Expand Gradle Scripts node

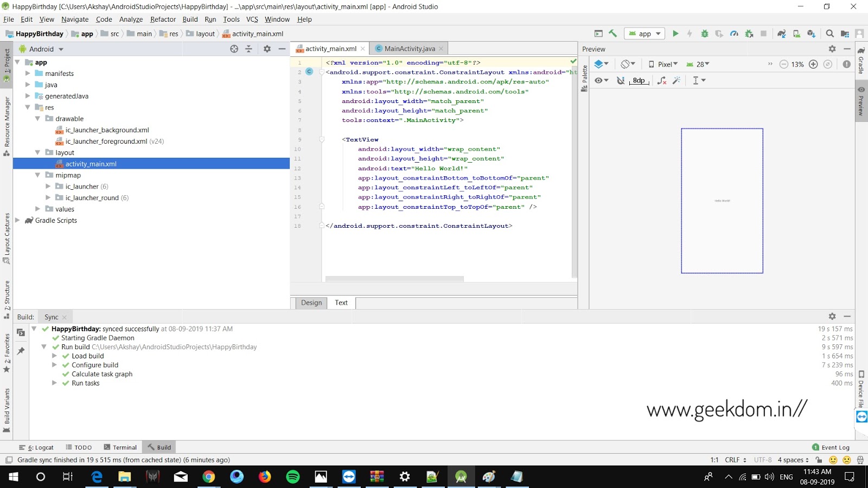pyautogui.click(x=17, y=220)
